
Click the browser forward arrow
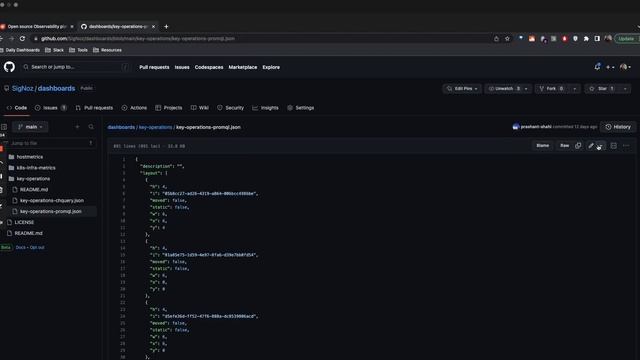pyautogui.click(x=11, y=38)
